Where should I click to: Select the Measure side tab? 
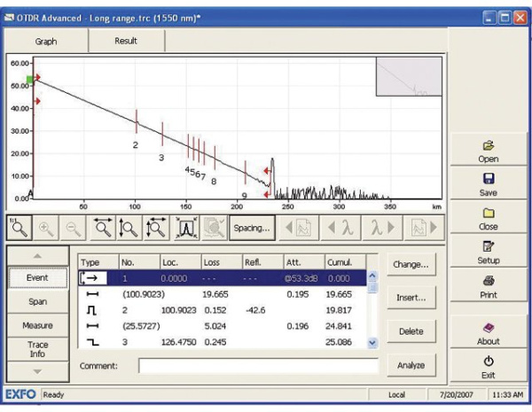37,325
